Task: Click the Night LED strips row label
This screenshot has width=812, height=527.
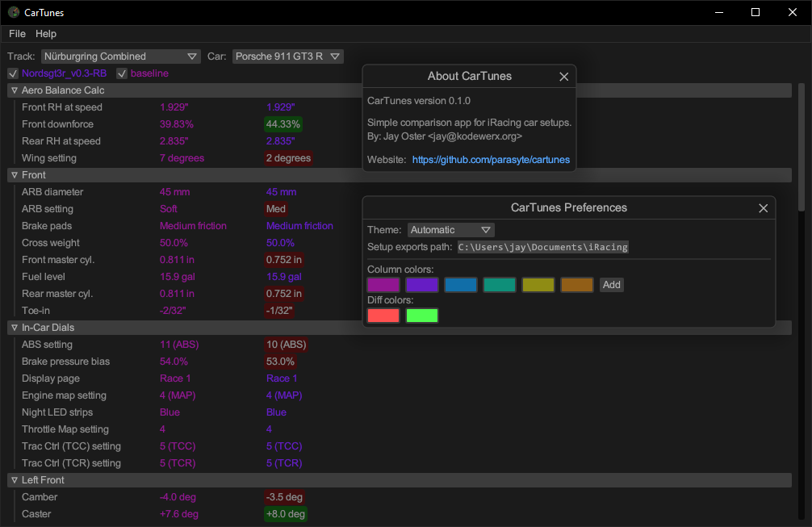Action: coord(57,412)
